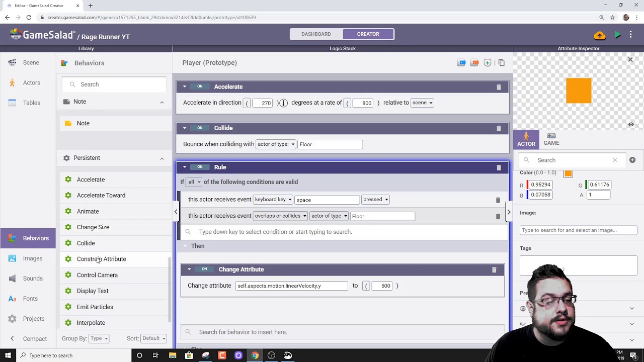Collapse the Change Attribute block
The height and width of the screenshot is (362, 644).
click(x=189, y=269)
